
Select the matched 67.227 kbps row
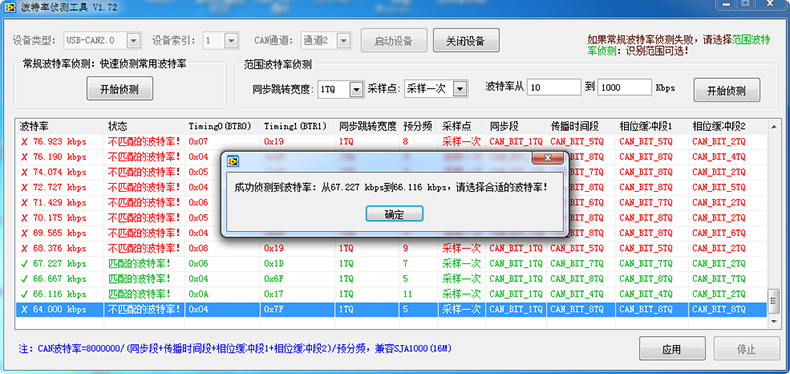391,264
